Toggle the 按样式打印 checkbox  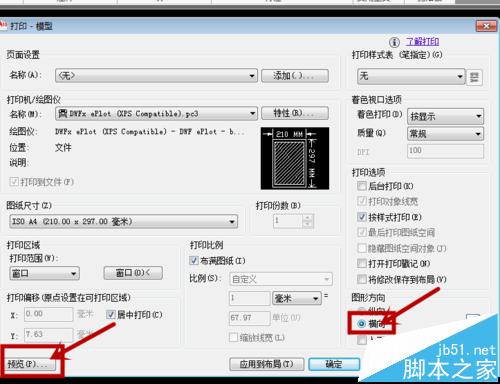coord(362,217)
